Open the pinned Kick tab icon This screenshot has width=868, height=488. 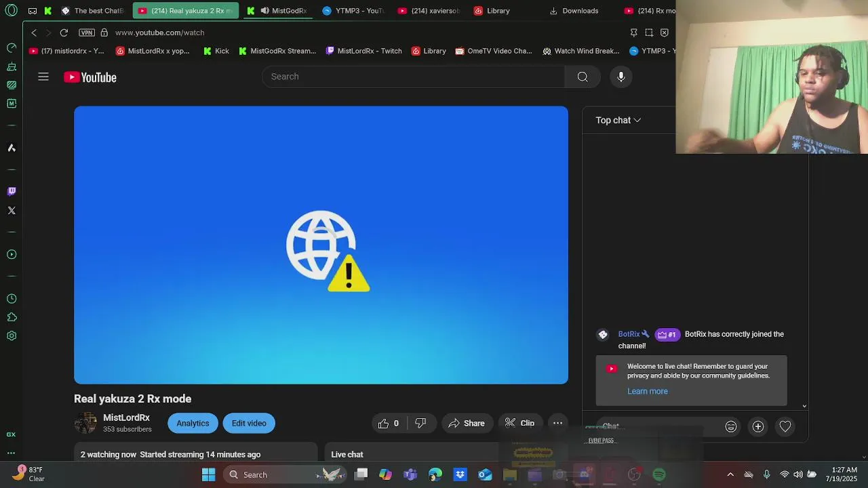tap(48, 11)
